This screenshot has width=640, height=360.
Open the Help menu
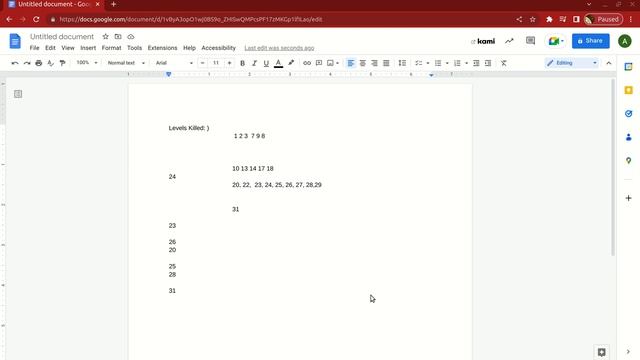pyautogui.click(x=189, y=48)
